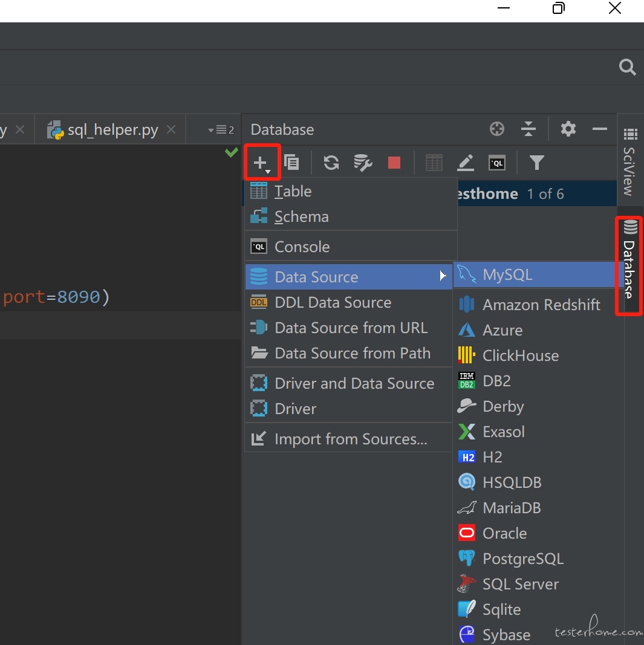Click the red Stop (disconnect) icon
Viewport: 644px width, 645px height.
(394, 163)
